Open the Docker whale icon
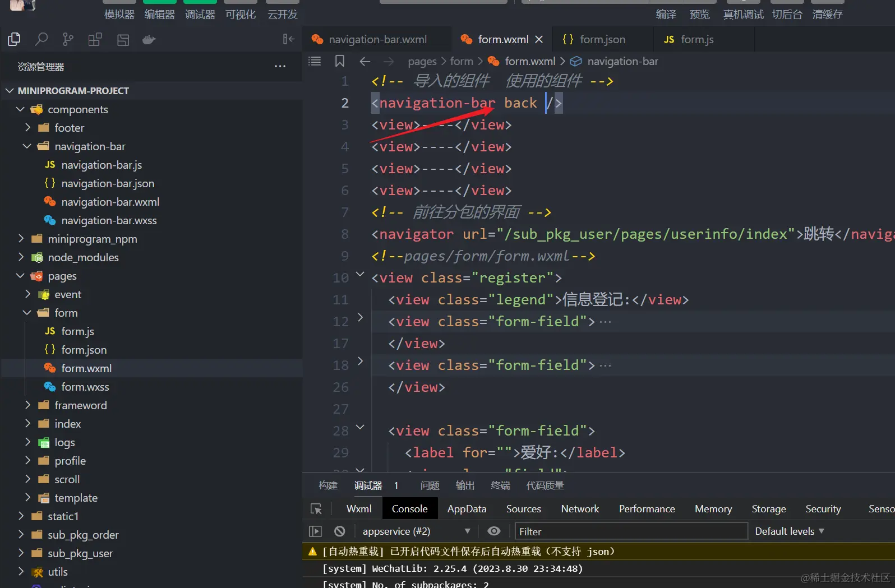895x588 pixels. click(149, 39)
